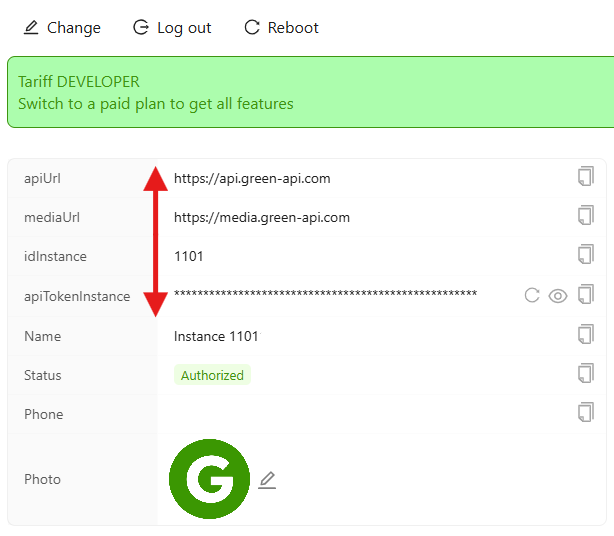This screenshot has width=614, height=536.
Task: Select the https://api.green-api.com URL text
Action: (252, 179)
